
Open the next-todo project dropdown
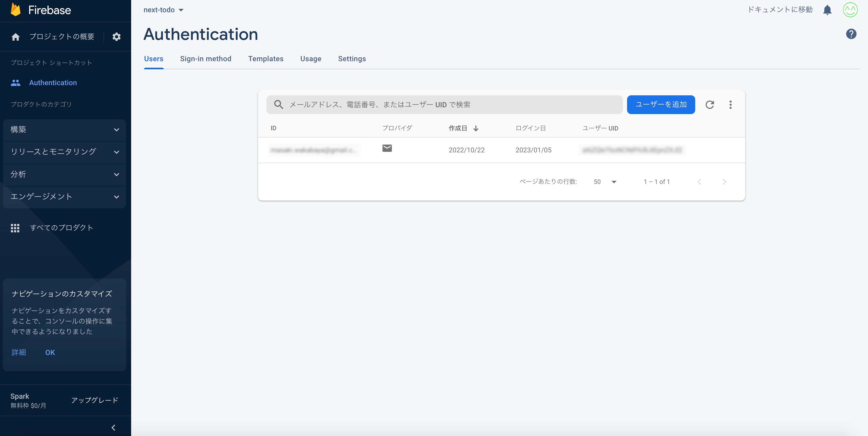click(164, 10)
